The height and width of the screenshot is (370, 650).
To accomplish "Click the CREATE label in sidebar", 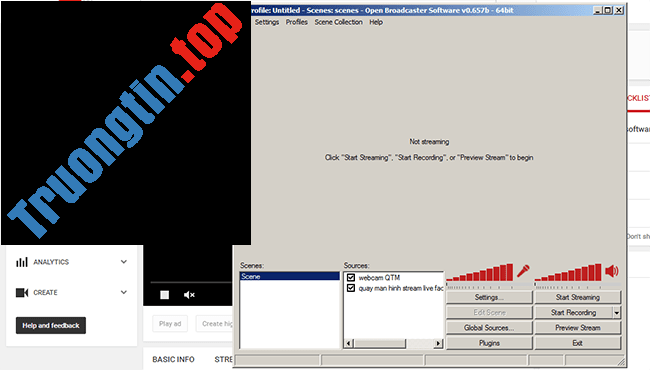I will click(45, 293).
